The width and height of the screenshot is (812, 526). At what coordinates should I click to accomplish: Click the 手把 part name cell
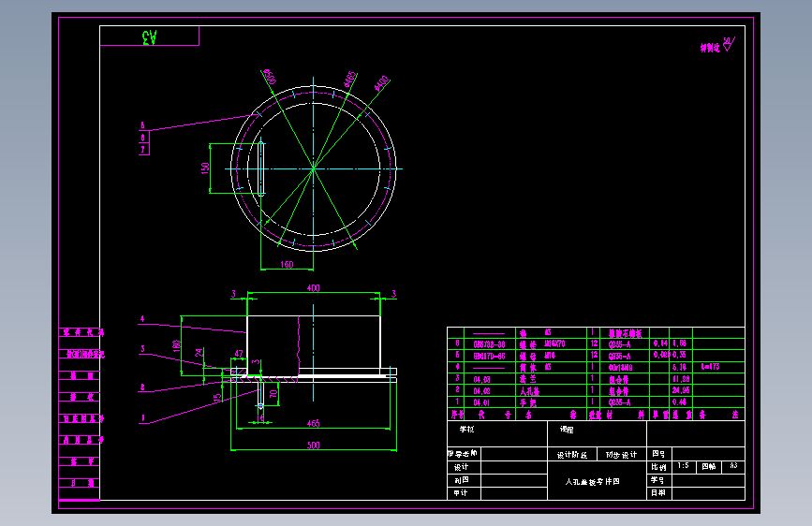point(528,402)
